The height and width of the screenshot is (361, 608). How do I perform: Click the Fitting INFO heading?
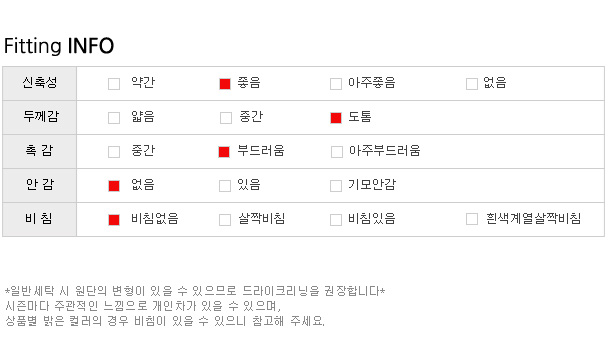(x=59, y=46)
